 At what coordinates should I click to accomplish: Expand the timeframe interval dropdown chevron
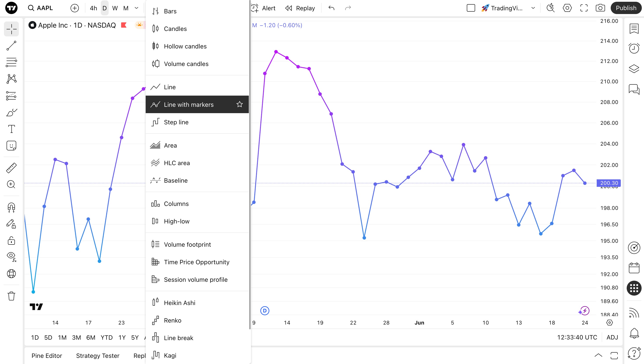136,8
